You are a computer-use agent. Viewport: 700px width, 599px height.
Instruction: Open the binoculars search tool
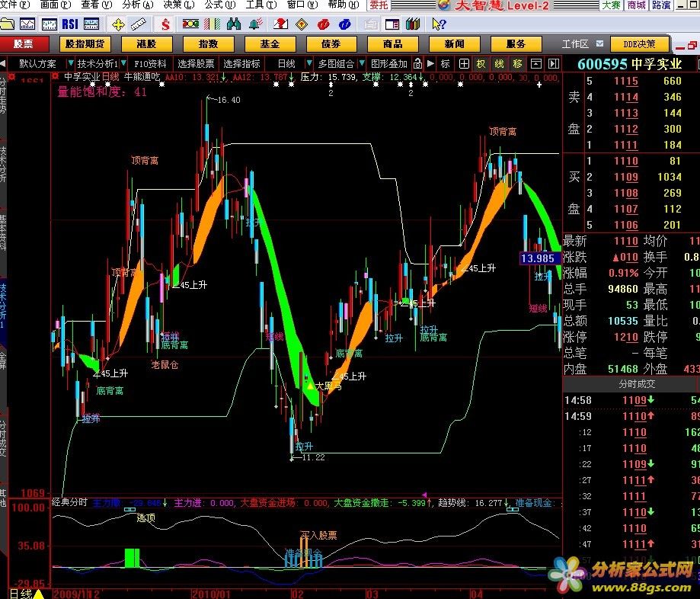coord(234,24)
